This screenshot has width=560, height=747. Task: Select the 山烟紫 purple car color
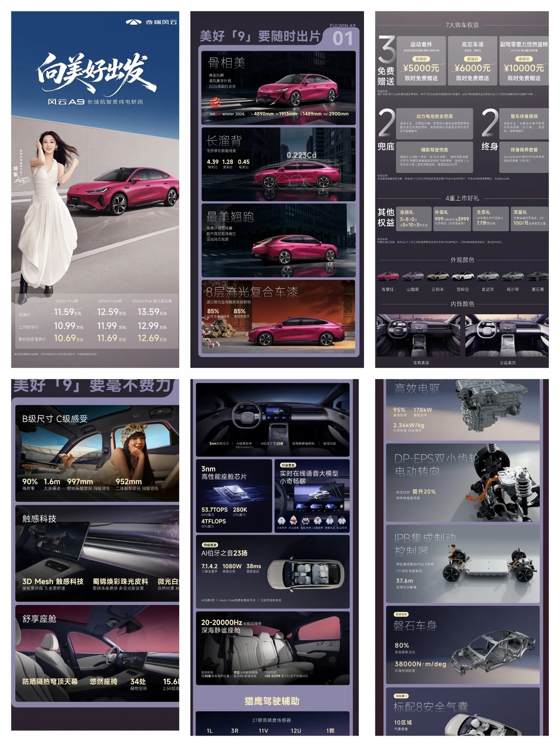tap(413, 276)
